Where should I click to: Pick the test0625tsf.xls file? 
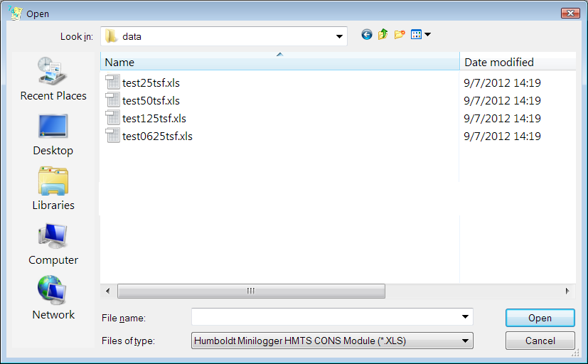(156, 136)
